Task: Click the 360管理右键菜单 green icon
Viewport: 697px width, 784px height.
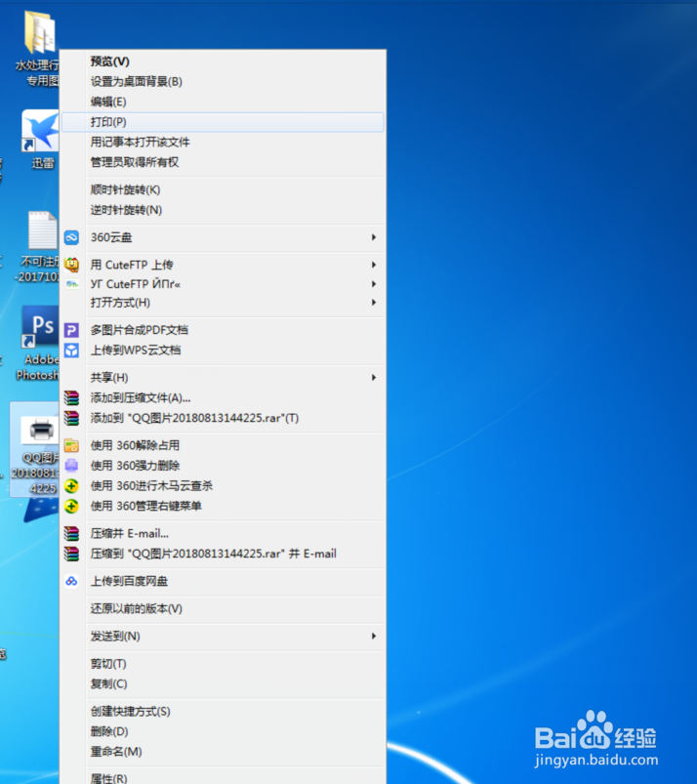Action: 71,506
